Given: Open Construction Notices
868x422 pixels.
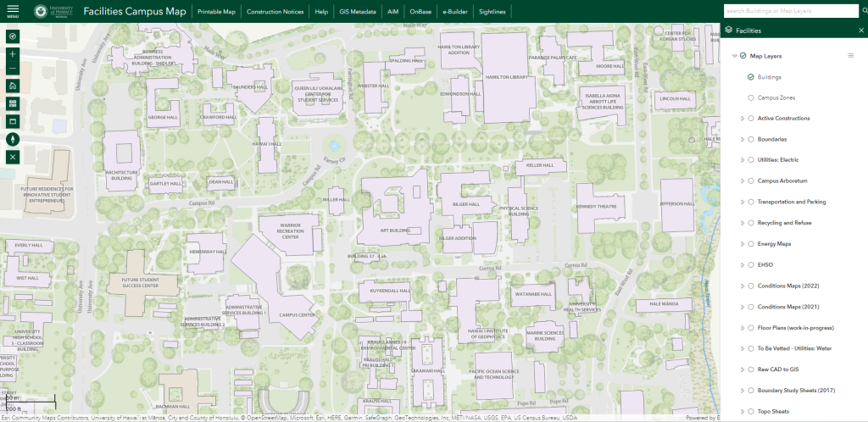Looking at the screenshot, I should coord(275,12).
